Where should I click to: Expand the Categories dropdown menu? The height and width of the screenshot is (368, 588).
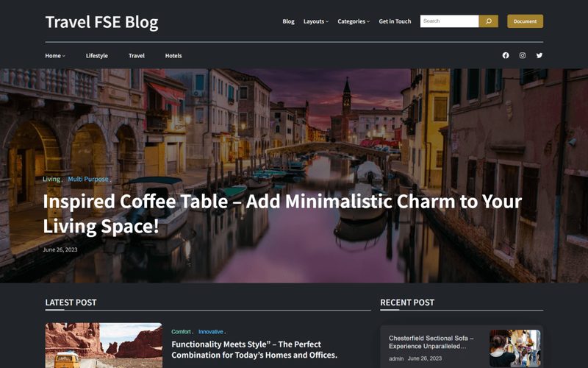pos(354,21)
